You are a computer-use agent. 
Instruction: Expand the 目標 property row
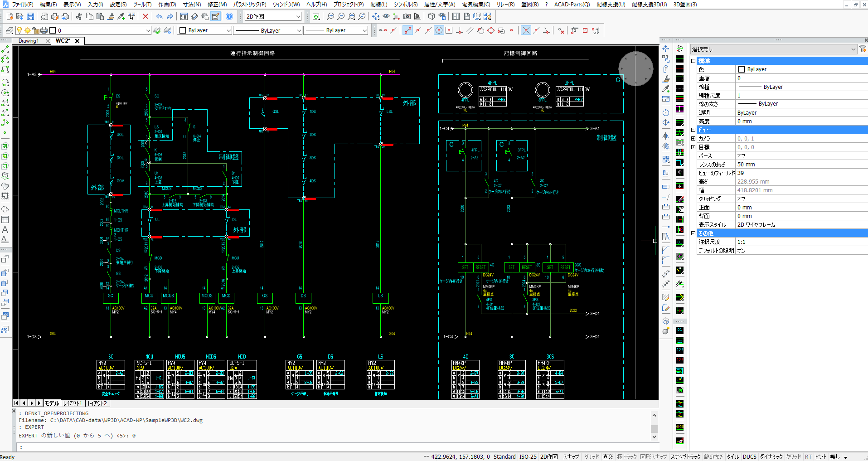[693, 147]
